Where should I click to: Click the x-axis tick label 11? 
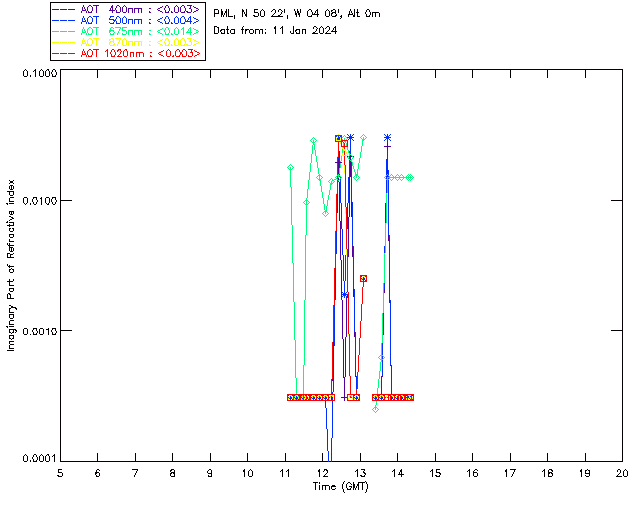coord(285,473)
